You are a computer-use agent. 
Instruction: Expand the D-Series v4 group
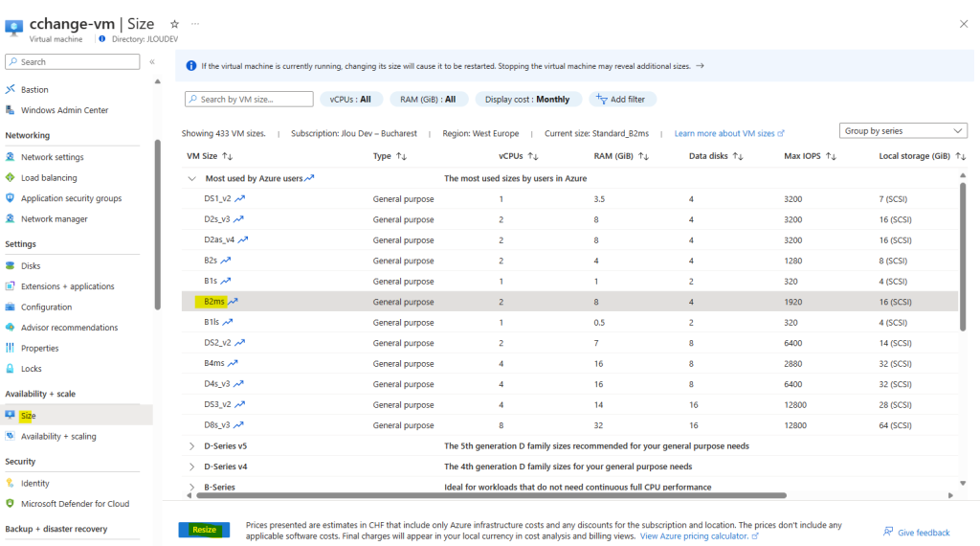pos(191,466)
